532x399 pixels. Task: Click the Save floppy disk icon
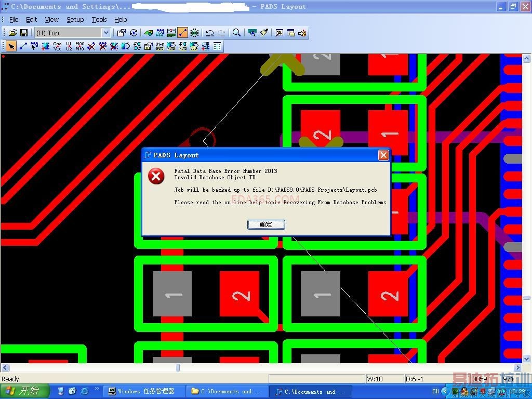pyautogui.click(x=24, y=33)
